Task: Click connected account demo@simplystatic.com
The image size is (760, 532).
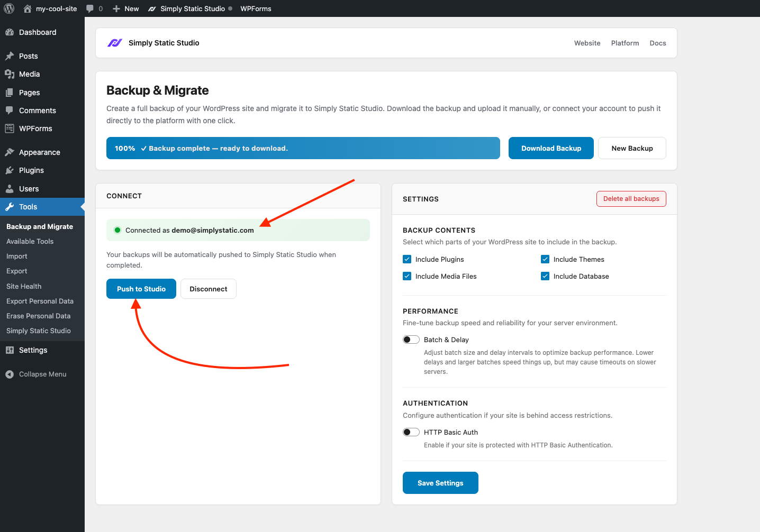Action: [213, 230]
